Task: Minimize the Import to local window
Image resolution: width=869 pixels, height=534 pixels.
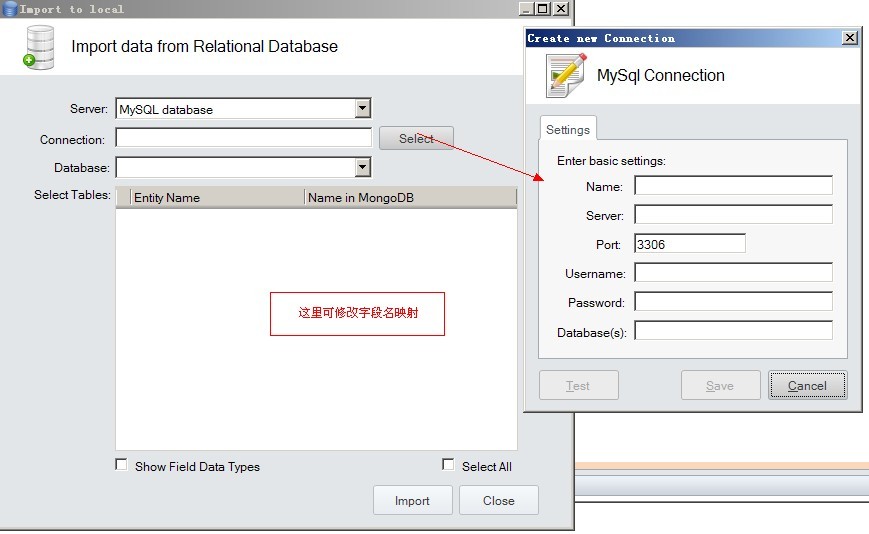Action: [x=526, y=8]
